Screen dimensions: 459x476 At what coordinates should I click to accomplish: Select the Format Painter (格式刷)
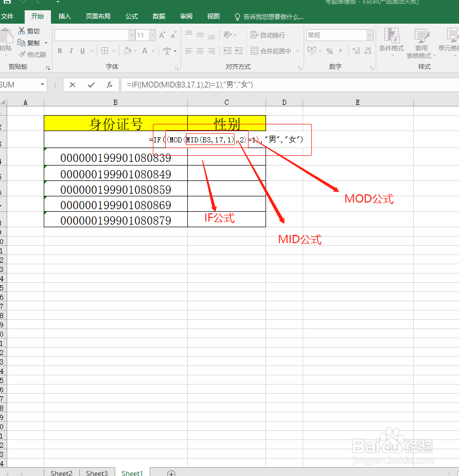[32, 54]
